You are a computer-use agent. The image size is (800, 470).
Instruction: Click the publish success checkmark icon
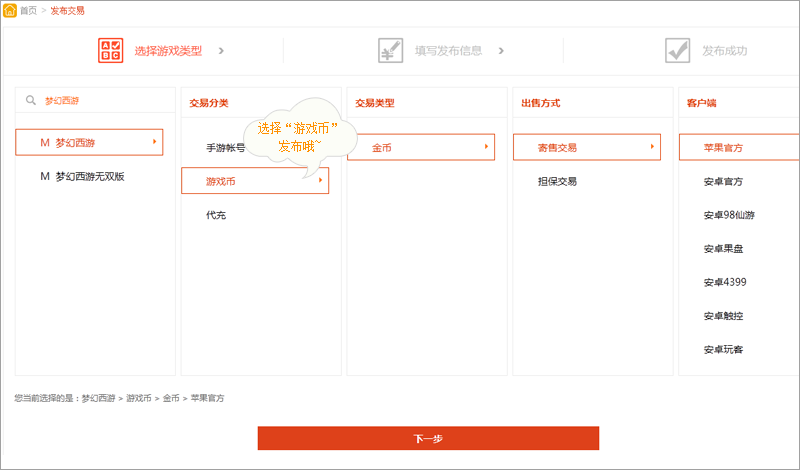point(677,50)
